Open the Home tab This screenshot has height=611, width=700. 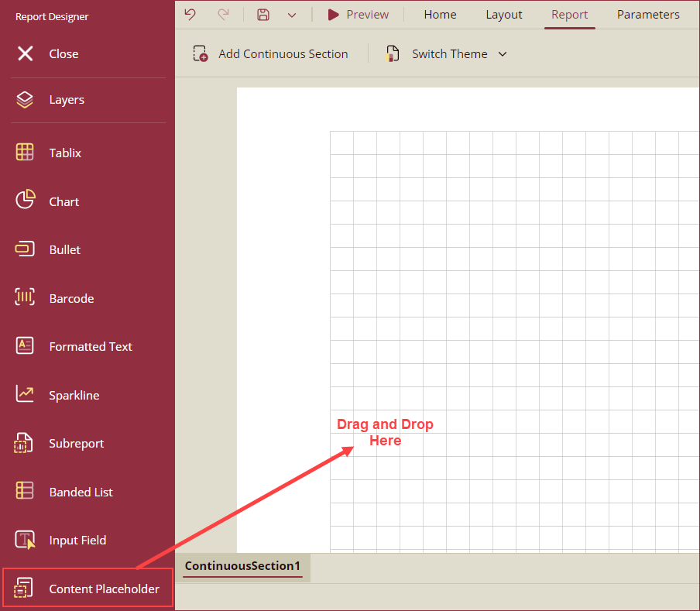point(440,15)
